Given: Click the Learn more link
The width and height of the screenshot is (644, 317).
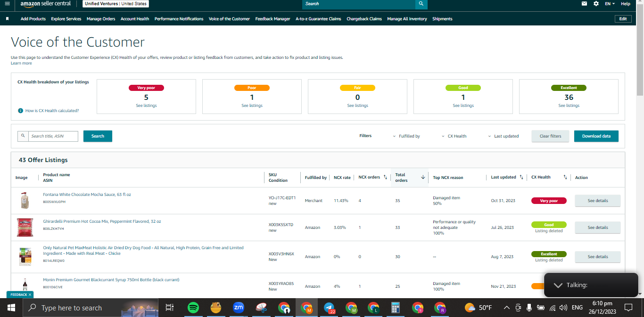Looking at the screenshot, I should click(x=21, y=63).
